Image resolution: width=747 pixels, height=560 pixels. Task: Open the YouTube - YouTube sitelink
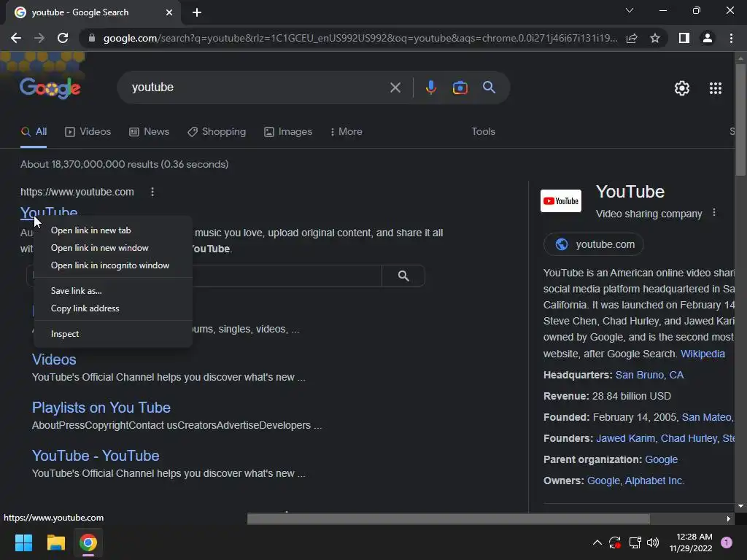(x=96, y=456)
